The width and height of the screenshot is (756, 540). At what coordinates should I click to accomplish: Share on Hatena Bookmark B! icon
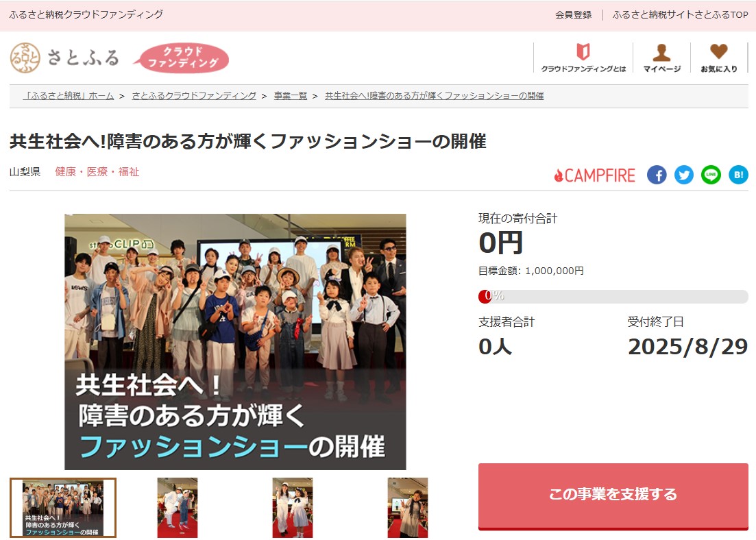(738, 175)
